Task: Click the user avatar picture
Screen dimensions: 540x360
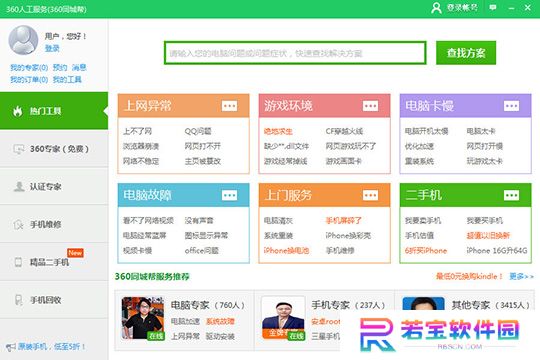Action: pyautogui.click(x=23, y=40)
